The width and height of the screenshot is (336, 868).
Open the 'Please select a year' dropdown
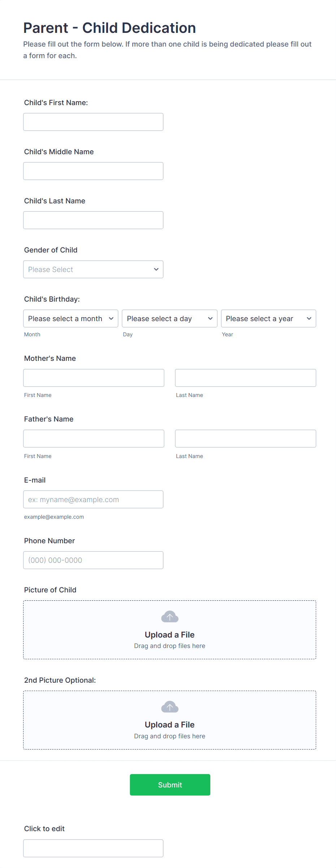268,319
